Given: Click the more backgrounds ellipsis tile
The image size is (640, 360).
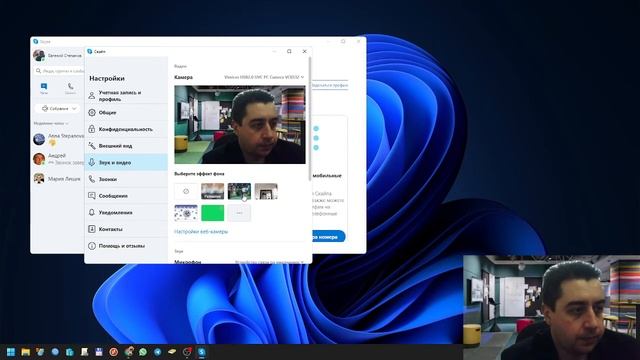Looking at the screenshot, I should pos(239,213).
